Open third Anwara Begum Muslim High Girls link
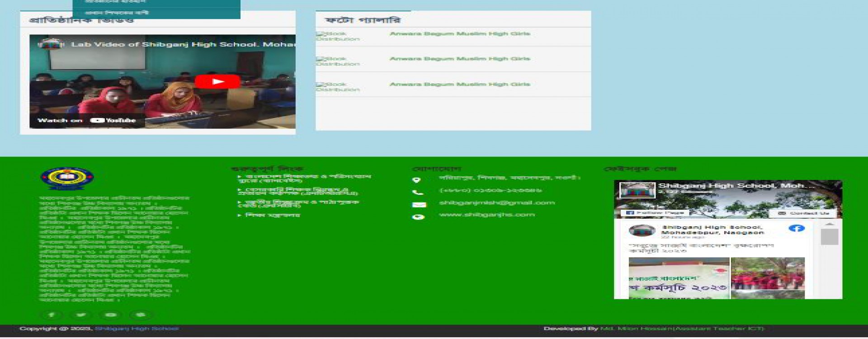This screenshot has height=339, width=868. [x=459, y=85]
